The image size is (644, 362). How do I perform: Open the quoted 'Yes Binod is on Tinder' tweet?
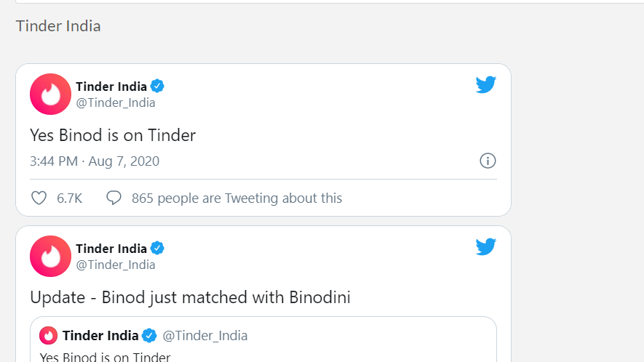click(x=106, y=356)
